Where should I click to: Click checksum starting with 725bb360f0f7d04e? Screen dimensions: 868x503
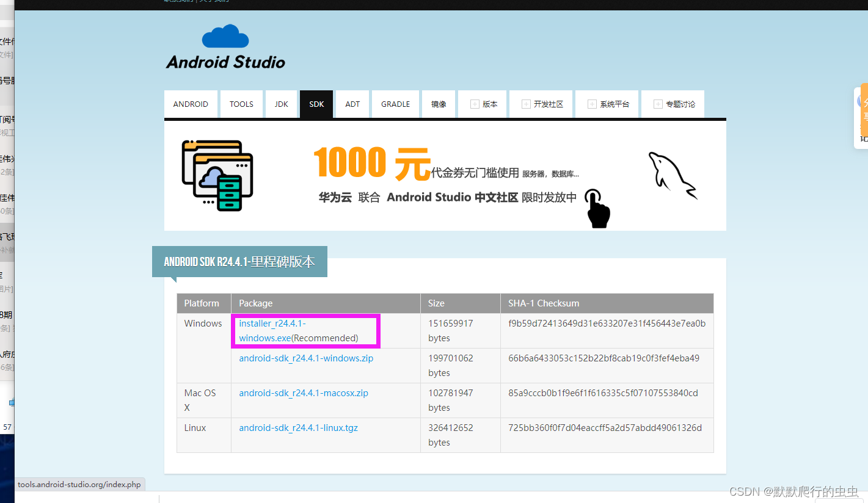click(605, 428)
